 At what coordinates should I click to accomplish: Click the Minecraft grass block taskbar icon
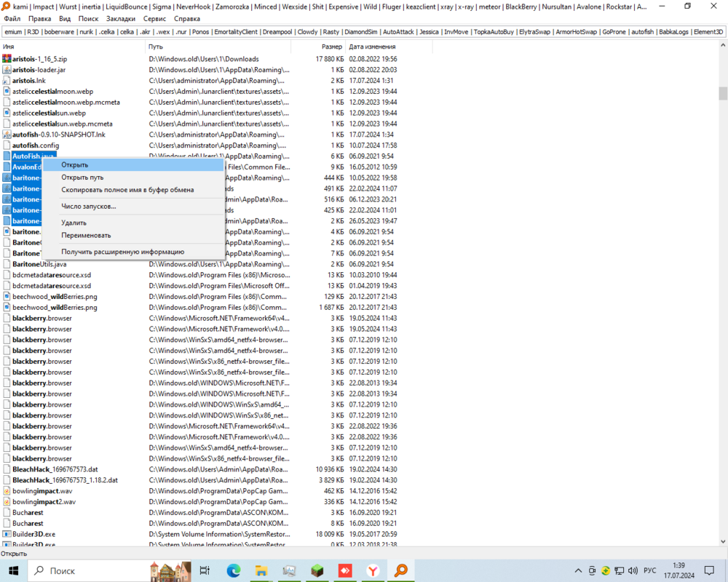click(317, 570)
